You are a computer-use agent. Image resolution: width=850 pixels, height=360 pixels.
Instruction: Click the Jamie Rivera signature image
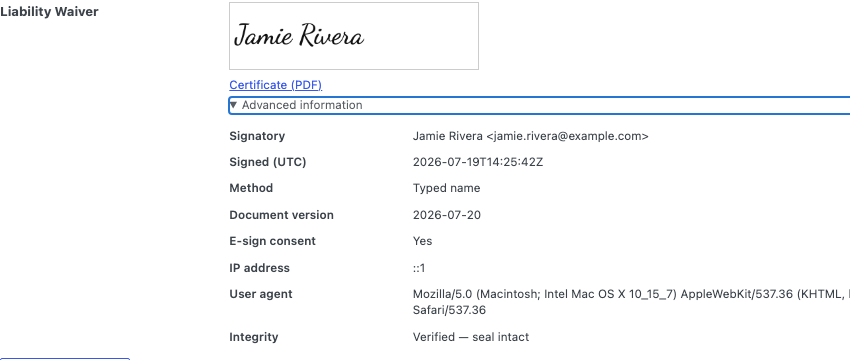coord(353,36)
